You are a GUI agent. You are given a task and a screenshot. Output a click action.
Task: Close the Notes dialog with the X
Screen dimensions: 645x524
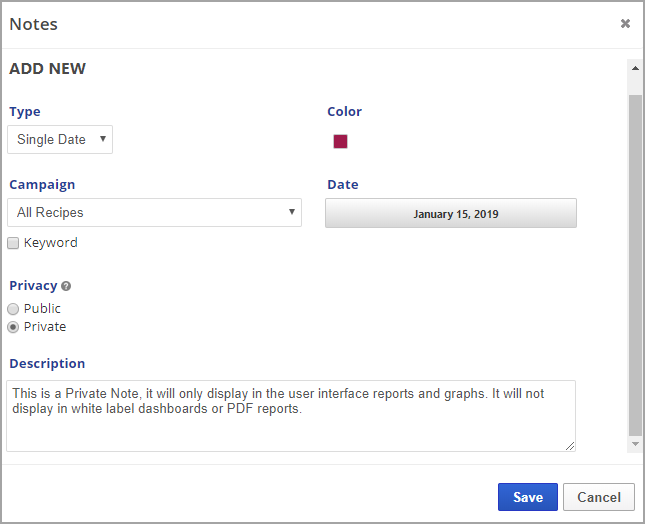click(x=625, y=24)
